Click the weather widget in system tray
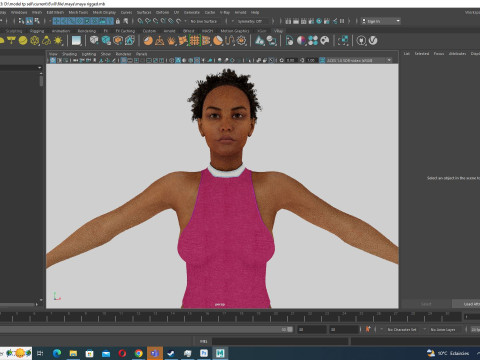The height and width of the screenshot is (360, 480). click(x=448, y=353)
